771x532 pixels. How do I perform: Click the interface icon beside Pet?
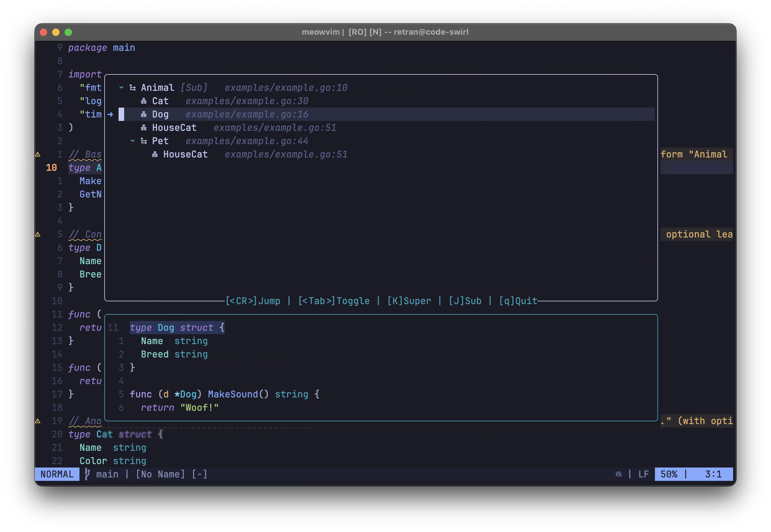click(144, 141)
